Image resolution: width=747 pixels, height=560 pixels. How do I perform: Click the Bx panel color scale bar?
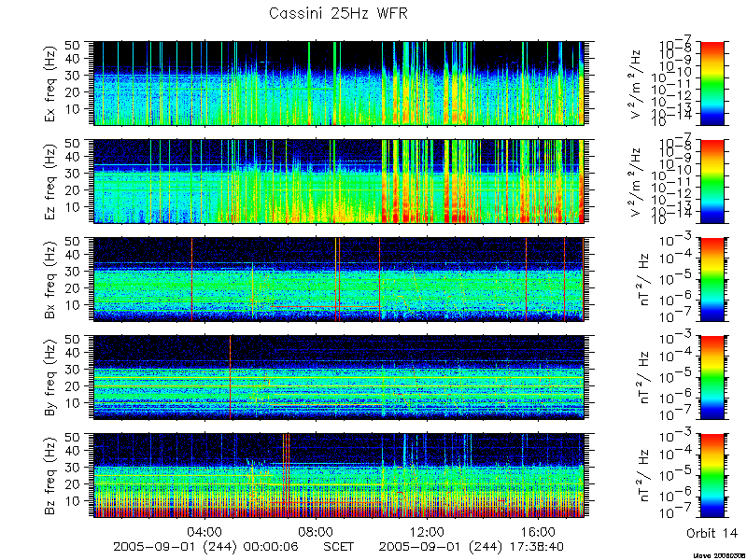[x=712, y=279]
